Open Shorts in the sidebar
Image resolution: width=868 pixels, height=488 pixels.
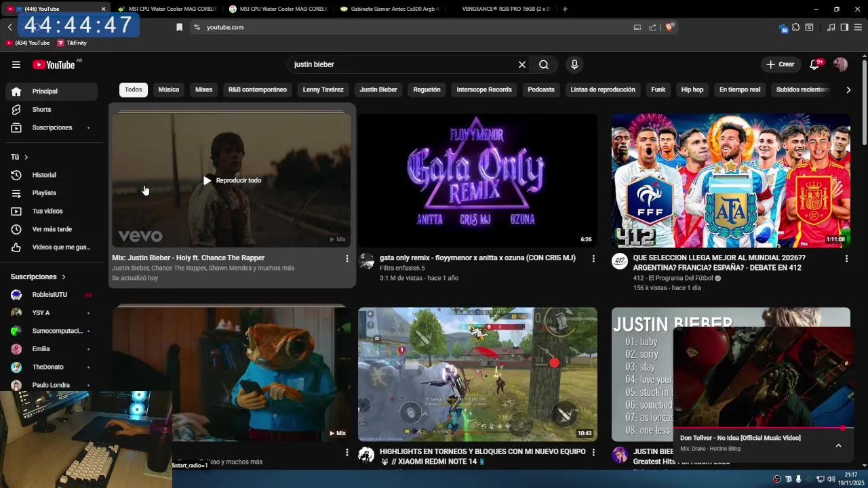pyautogui.click(x=51, y=109)
